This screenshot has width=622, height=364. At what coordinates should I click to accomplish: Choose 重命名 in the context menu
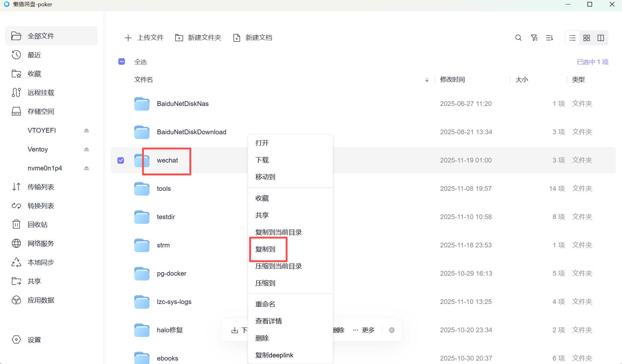265,304
